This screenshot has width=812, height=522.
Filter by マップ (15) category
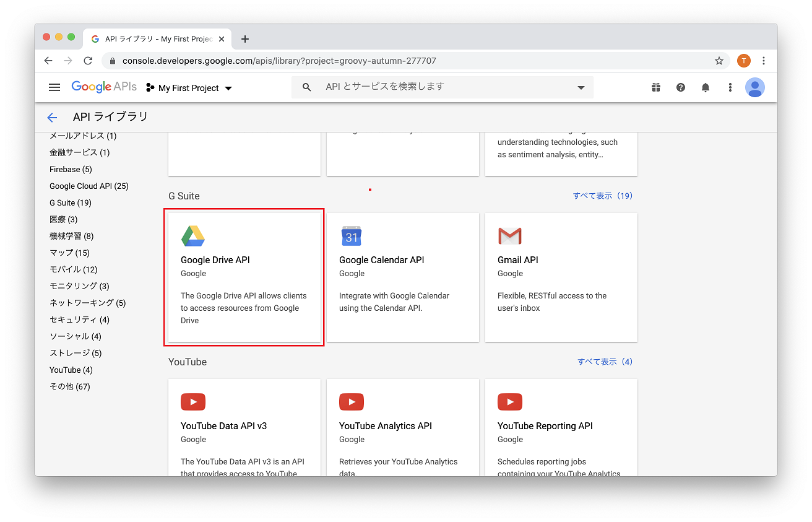coord(70,253)
